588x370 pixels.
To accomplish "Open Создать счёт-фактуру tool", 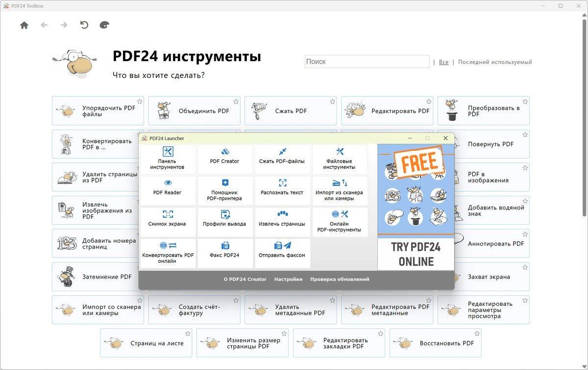I will [194, 310].
